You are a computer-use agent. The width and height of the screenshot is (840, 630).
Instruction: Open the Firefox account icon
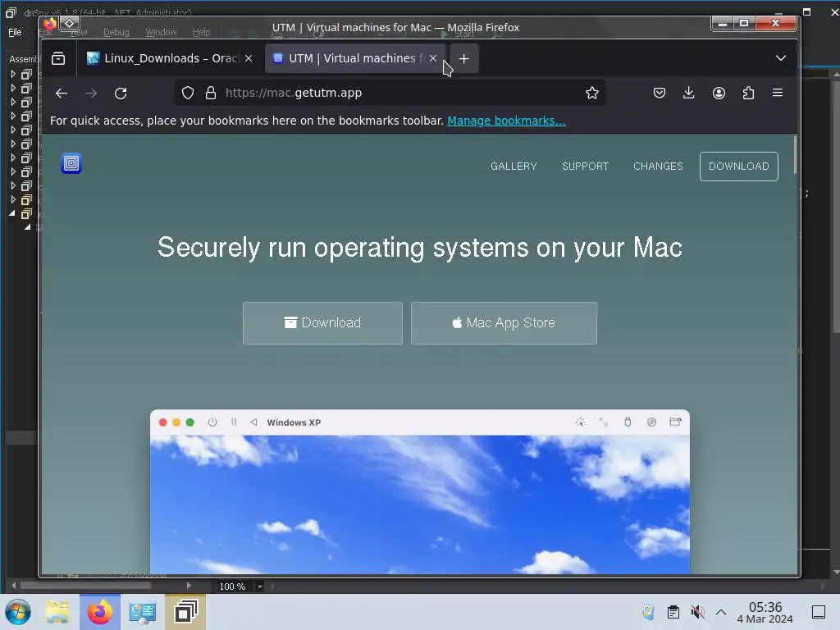pos(719,93)
